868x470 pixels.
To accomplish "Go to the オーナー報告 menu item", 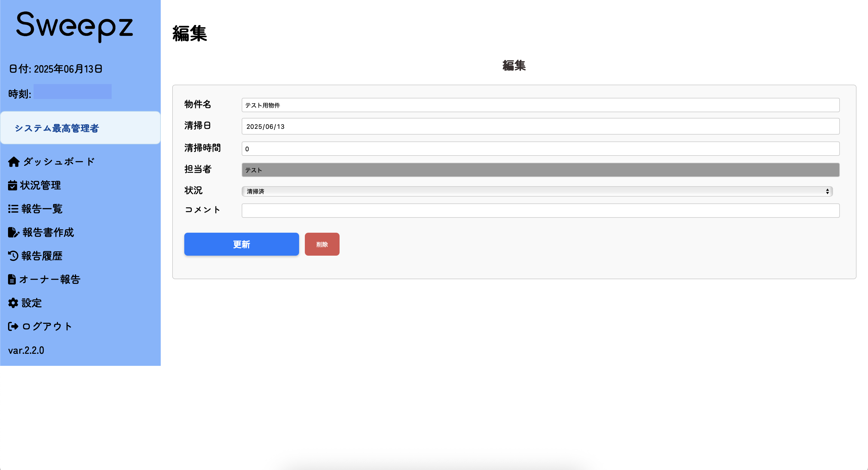I will (50, 279).
